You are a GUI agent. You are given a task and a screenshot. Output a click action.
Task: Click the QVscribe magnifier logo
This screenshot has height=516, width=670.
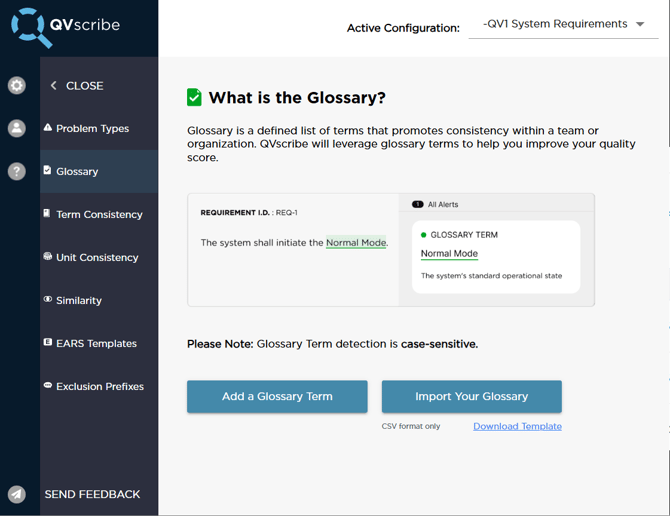pos(30,27)
